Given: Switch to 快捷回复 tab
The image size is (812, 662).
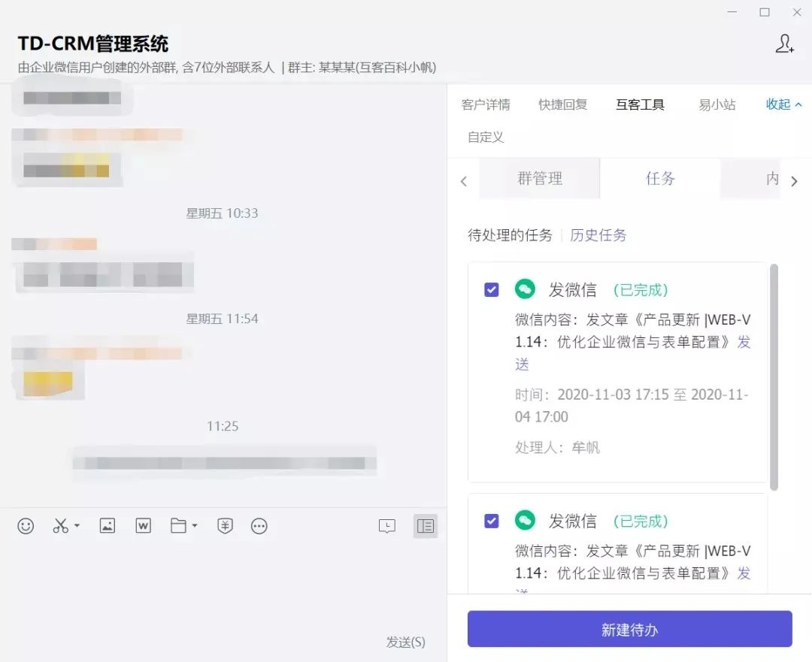Looking at the screenshot, I should [x=563, y=104].
